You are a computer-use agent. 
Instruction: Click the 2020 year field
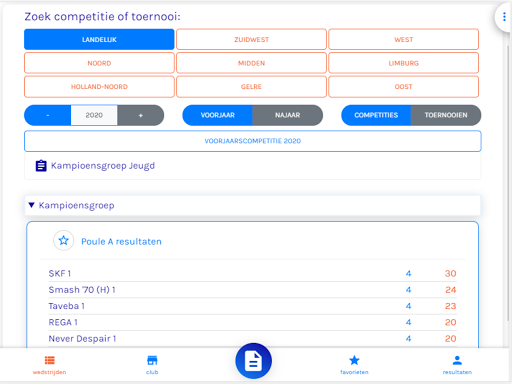pyautogui.click(x=94, y=115)
